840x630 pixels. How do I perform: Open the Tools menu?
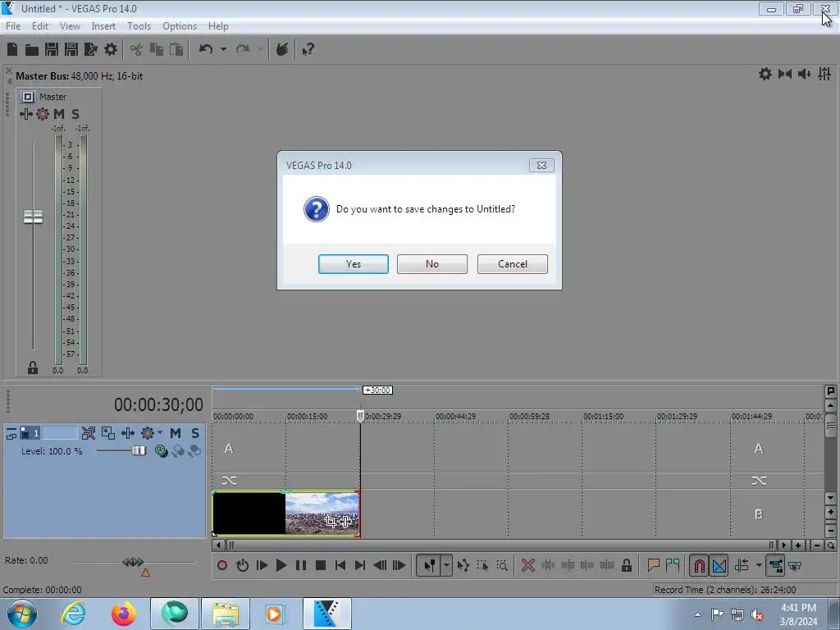[139, 25]
